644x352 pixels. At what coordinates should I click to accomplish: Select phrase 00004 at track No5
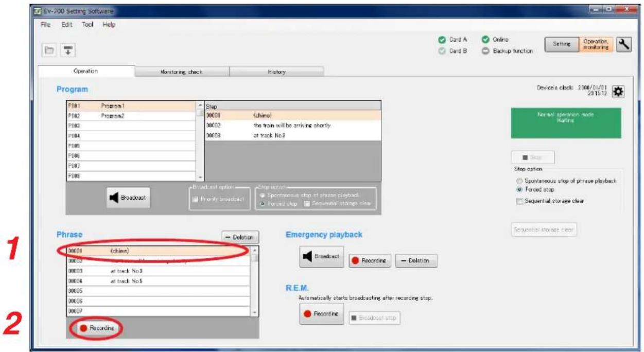pyautogui.click(x=159, y=281)
